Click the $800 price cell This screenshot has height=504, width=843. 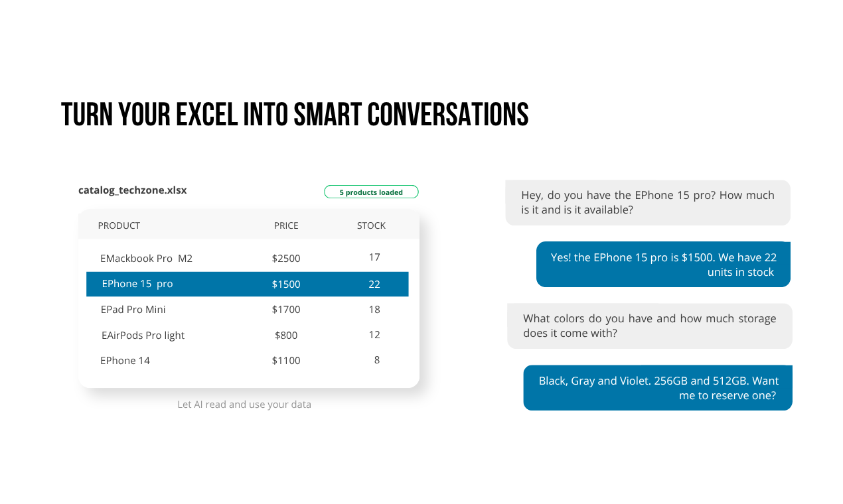pos(286,336)
